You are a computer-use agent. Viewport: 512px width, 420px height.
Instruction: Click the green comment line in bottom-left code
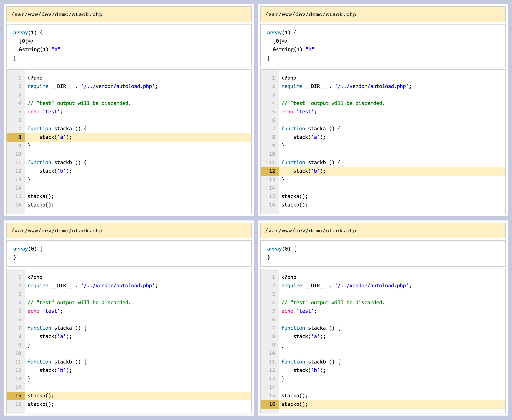pyautogui.click(x=79, y=303)
